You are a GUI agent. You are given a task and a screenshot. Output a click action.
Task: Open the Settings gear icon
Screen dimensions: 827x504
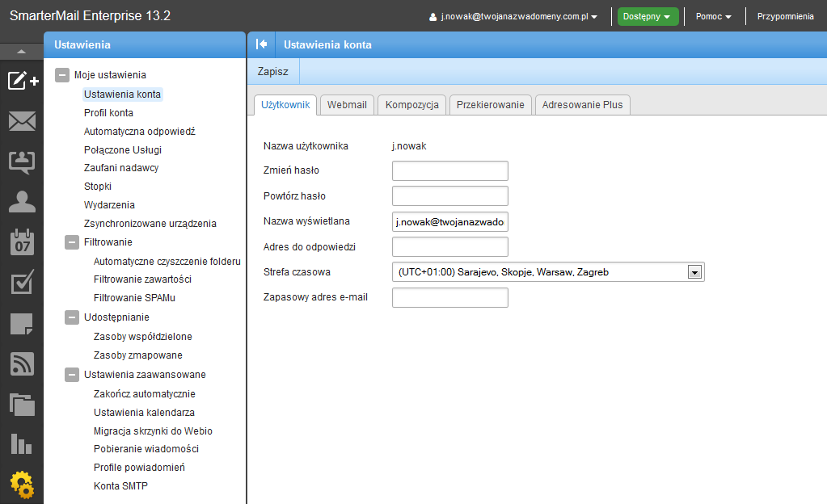tap(22, 485)
